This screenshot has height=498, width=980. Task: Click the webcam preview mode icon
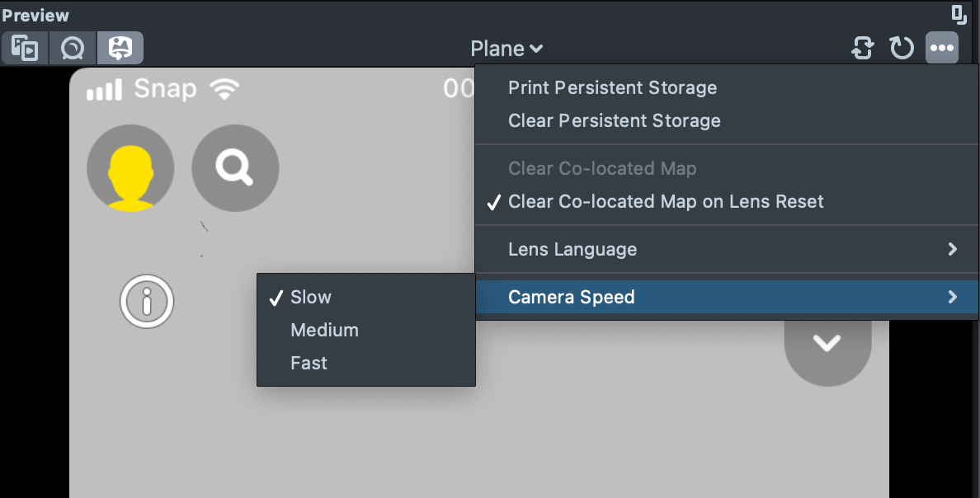click(73, 49)
